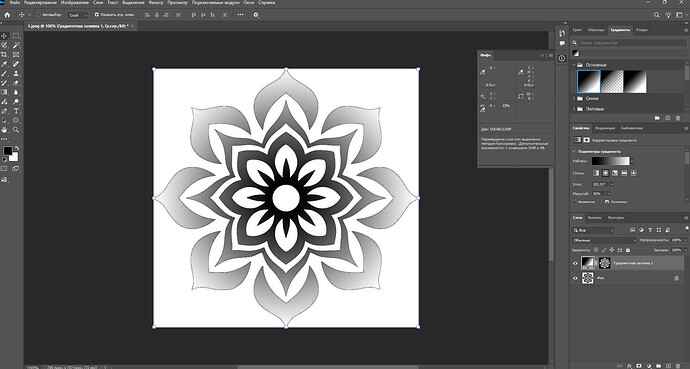Select the Hand tool
This screenshot has width=690, height=369.
pyautogui.click(x=5, y=130)
